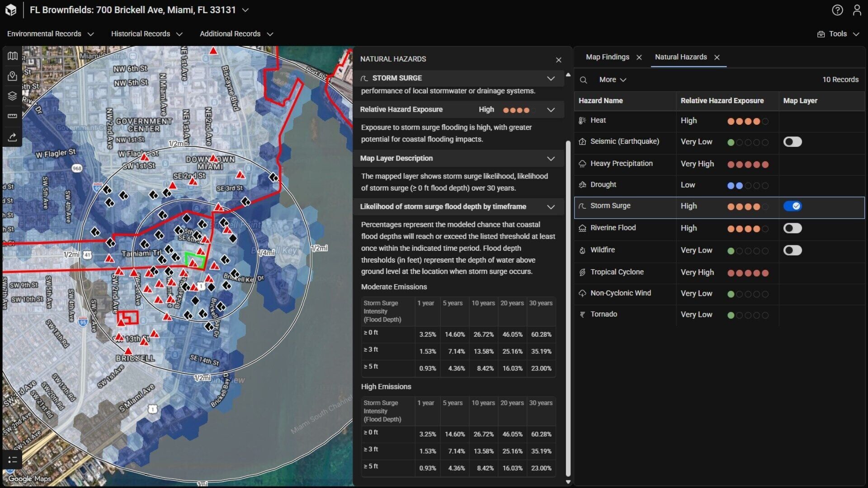Image resolution: width=868 pixels, height=488 pixels.
Task: Click the scroll down arrow in hazards panel
Action: tap(568, 482)
